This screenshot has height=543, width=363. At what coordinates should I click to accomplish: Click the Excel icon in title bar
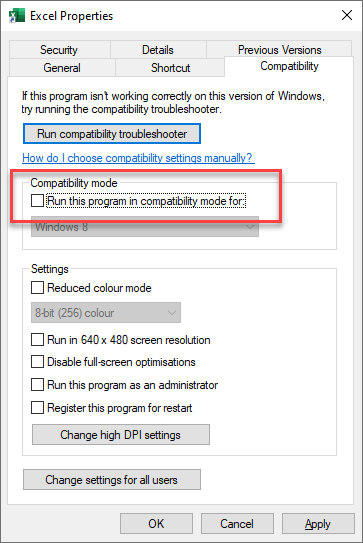pyautogui.click(x=16, y=16)
